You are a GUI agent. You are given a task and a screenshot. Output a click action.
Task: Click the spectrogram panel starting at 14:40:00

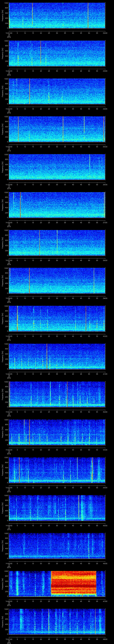click(57, 357)
